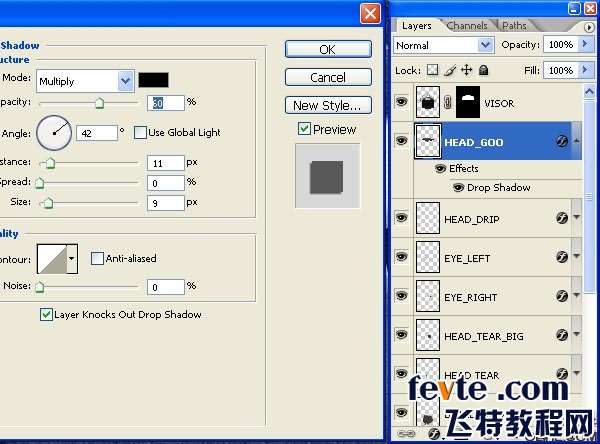Click the New Style button
Screen dimensions: 600x444
click(x=327, y=105)
